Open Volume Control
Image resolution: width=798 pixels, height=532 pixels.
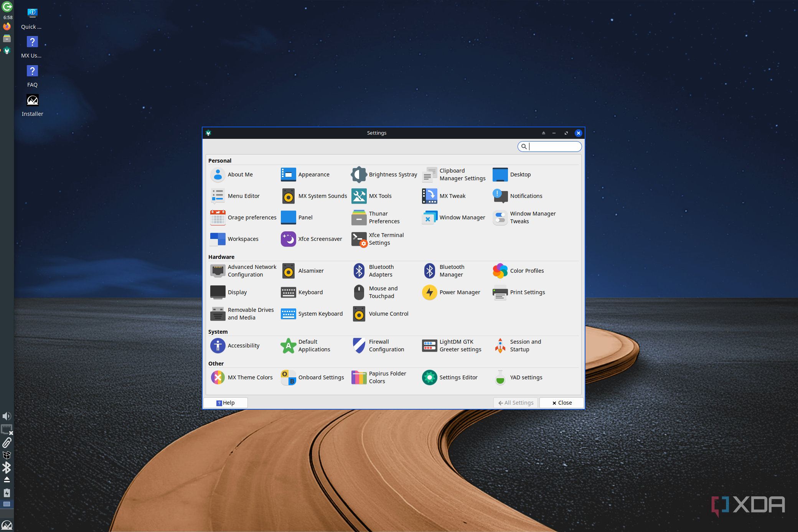point(380,314)
